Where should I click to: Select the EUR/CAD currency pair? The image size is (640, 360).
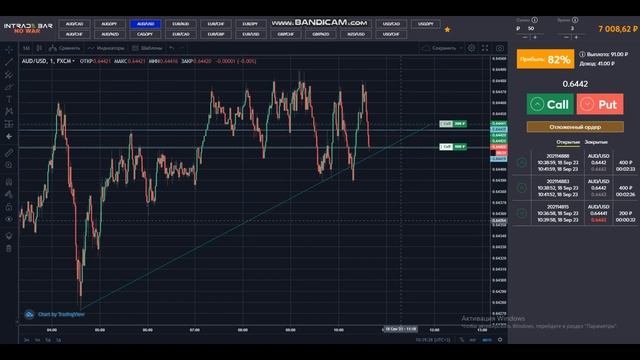(x=180, y=34)
